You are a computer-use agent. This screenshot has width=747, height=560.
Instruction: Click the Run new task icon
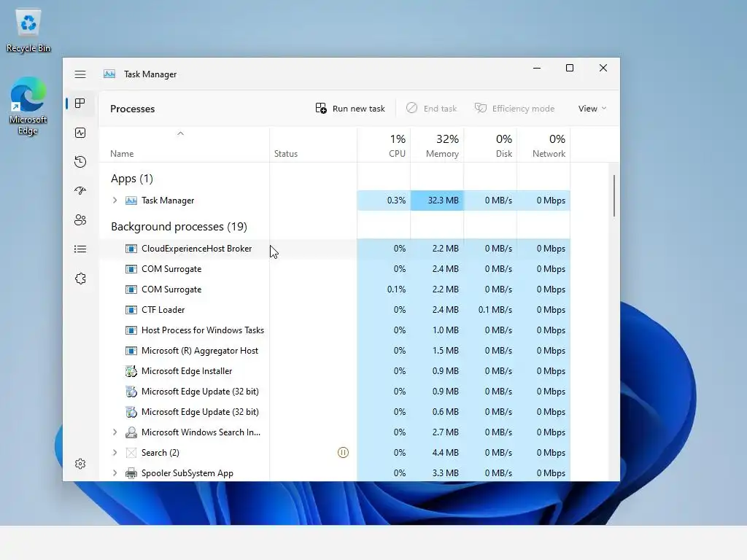[321, 109]
